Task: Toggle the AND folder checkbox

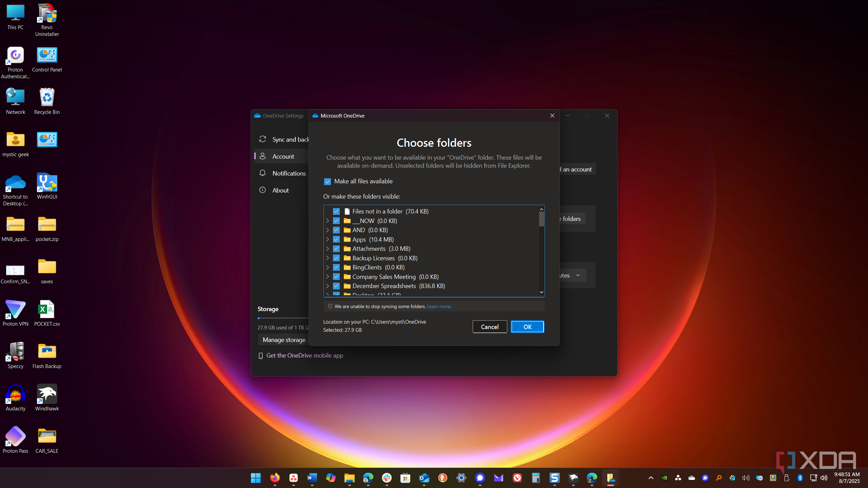Action: tap(336, 230)
